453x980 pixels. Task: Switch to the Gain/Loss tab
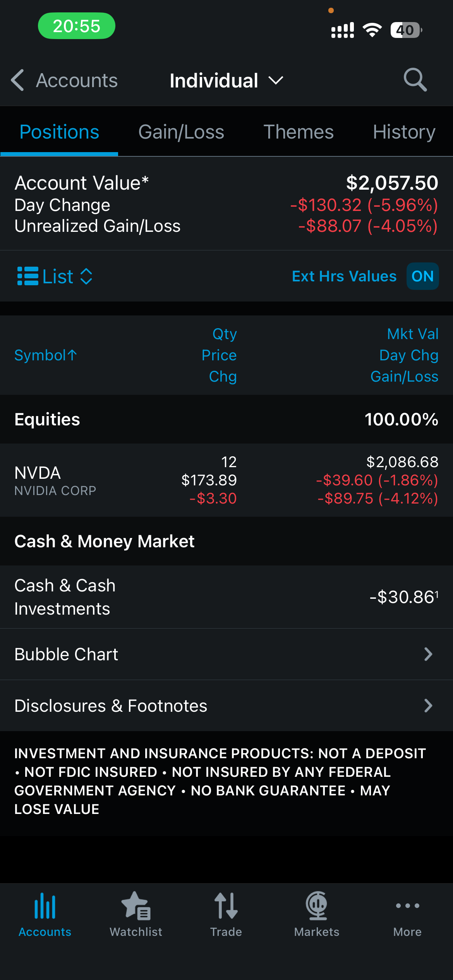click(x=181, y=132)
